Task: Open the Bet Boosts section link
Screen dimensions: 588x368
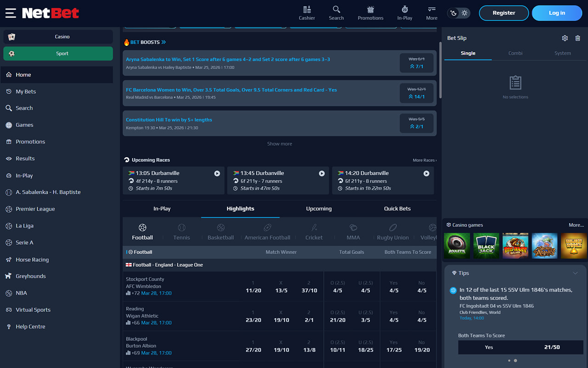Action: coord(145,42)
